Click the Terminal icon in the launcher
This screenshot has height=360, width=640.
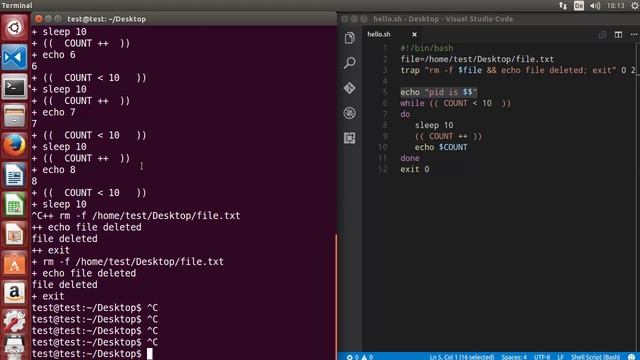click(14, 87)
